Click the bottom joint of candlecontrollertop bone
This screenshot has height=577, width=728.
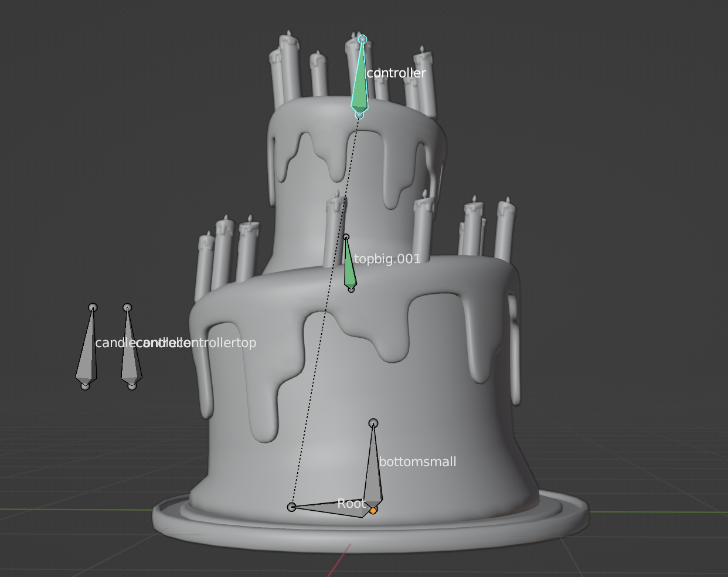[132, 386]
